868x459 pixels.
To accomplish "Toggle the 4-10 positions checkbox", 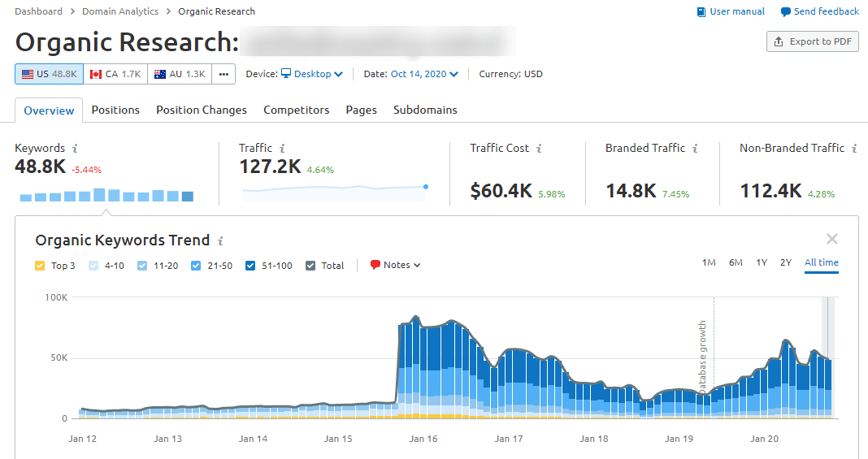I will tap(93, 266).
